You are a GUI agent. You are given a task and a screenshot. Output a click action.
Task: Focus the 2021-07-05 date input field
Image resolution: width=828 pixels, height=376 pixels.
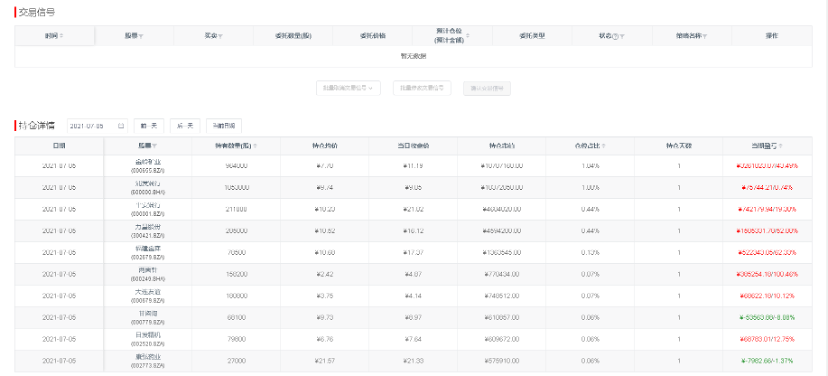(98, 126)
